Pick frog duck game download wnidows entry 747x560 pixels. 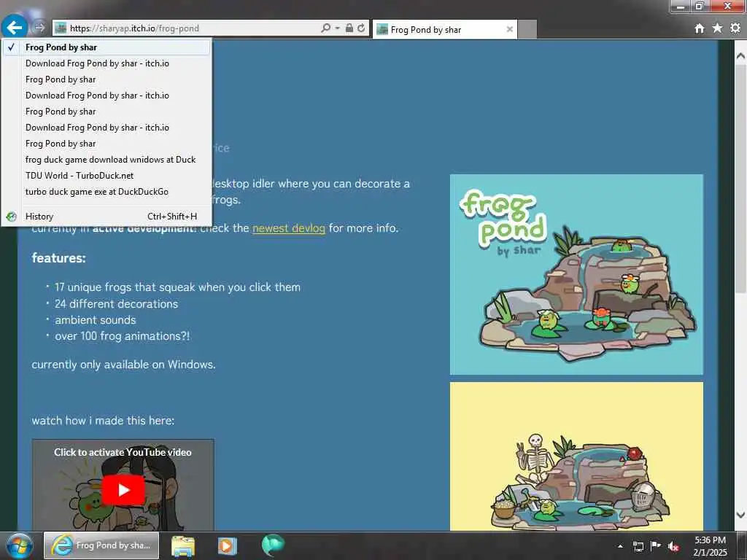pyautogui.click(x=107, y=160)
